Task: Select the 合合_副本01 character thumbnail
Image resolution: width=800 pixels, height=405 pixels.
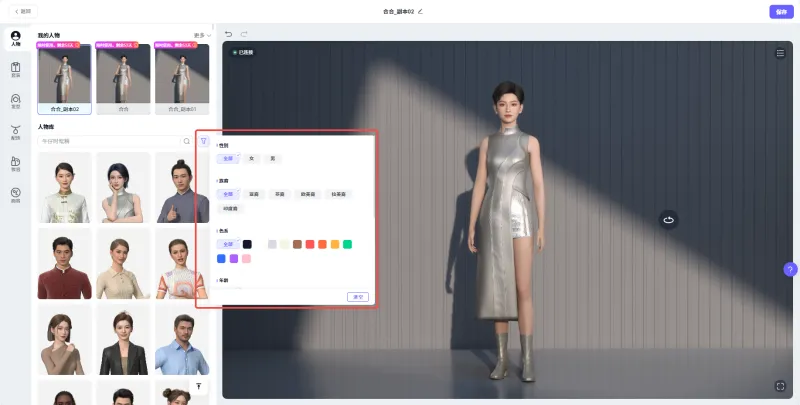Action: click(x=182, y=79)
